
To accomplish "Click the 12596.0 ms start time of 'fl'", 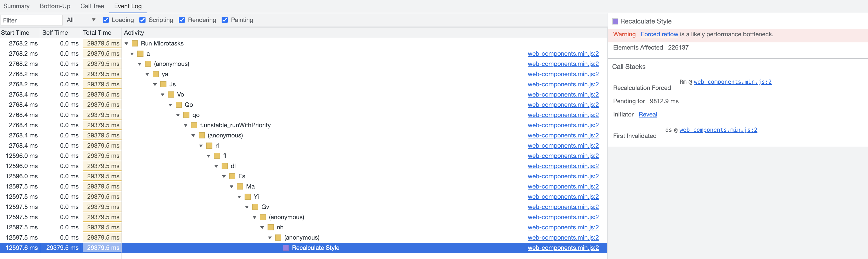I will (x=21, y=156).
